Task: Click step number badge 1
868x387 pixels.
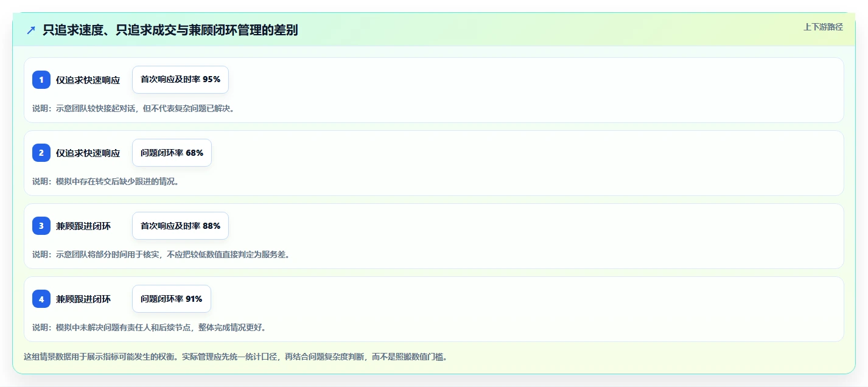Action: coord(41,80)
